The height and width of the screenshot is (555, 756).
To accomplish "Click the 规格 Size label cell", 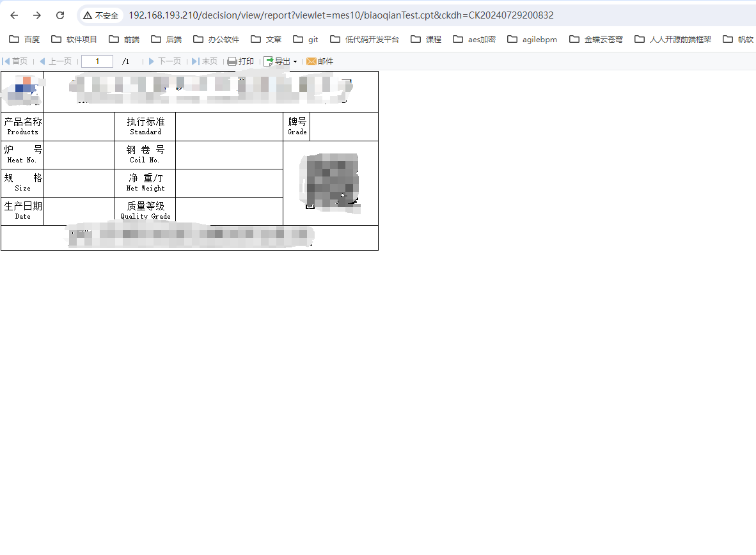I will tap(22, 183).
